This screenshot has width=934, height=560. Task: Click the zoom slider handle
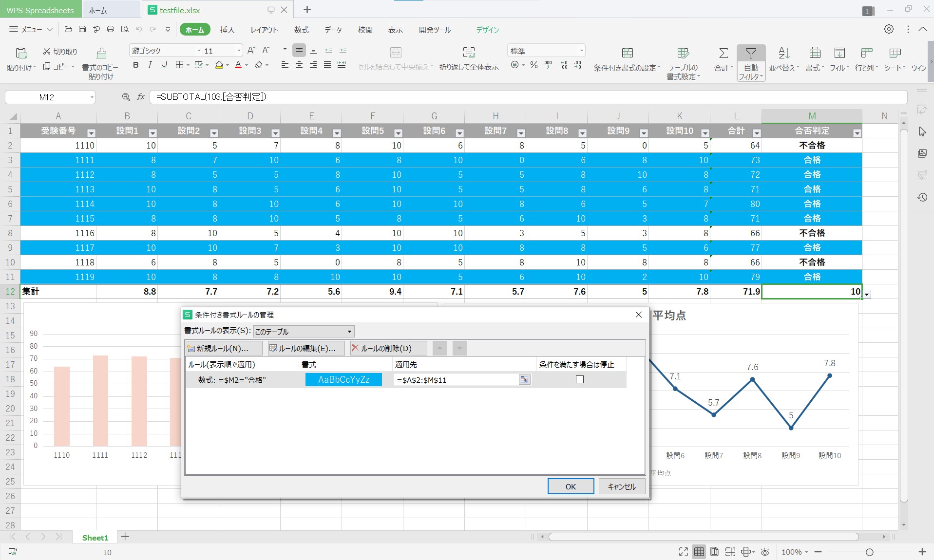[869, 552]
